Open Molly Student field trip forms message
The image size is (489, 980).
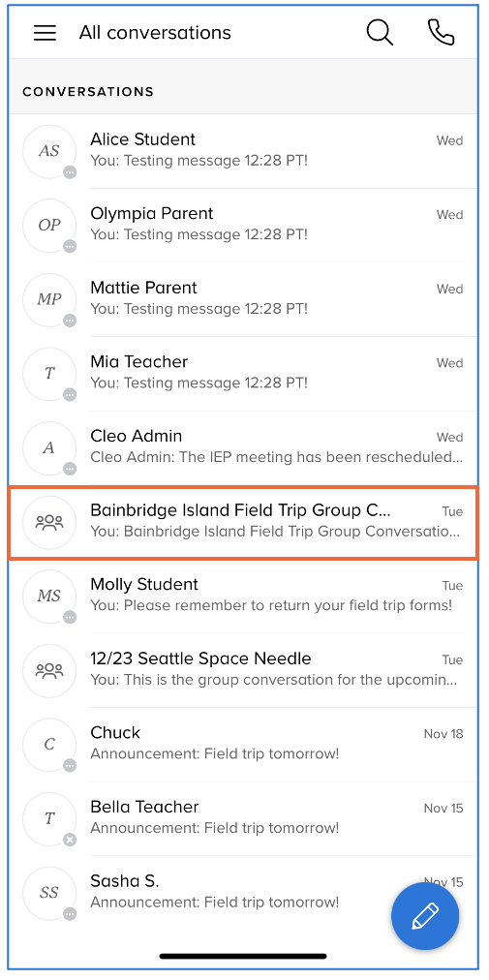(x=243, y=597)
